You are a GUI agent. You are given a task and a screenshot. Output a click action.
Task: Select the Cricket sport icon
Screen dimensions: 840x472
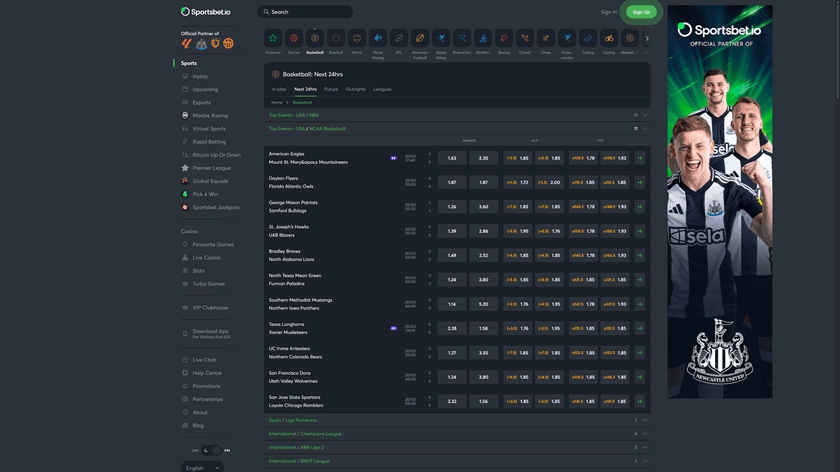pyautogui.click(x=525, y=38)
